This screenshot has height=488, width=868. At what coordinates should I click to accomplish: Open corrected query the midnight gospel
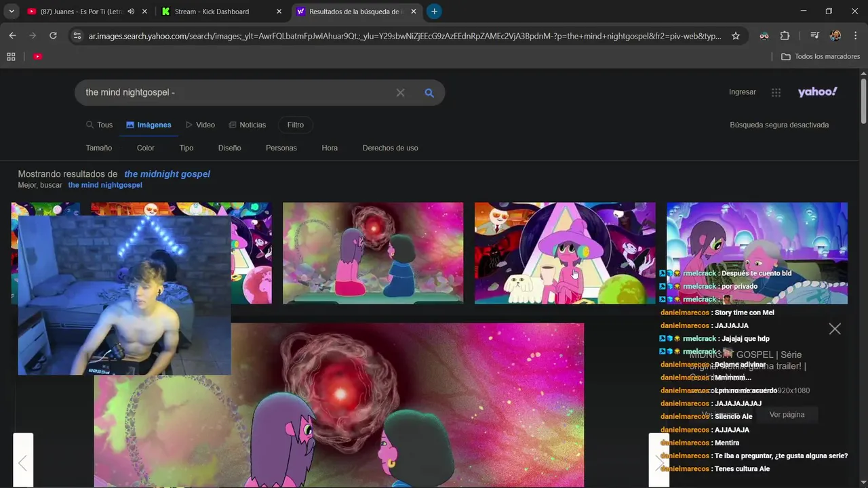pyautogui.click(x=167, y=174)
